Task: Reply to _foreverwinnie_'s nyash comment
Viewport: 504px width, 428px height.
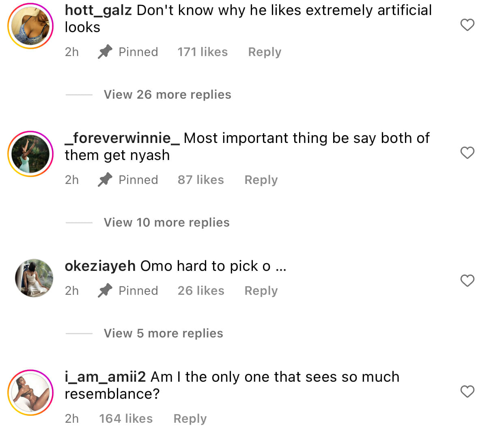Action: (261, 180)
